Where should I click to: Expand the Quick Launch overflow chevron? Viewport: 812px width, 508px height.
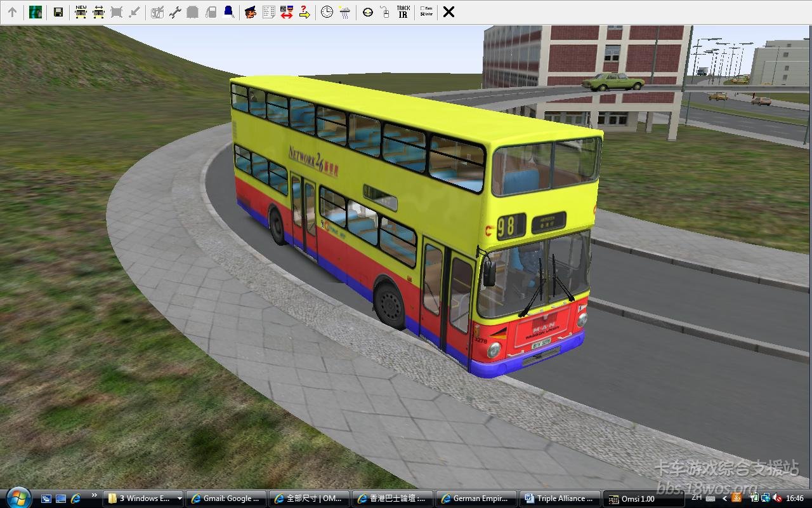[x=95, y=495]
